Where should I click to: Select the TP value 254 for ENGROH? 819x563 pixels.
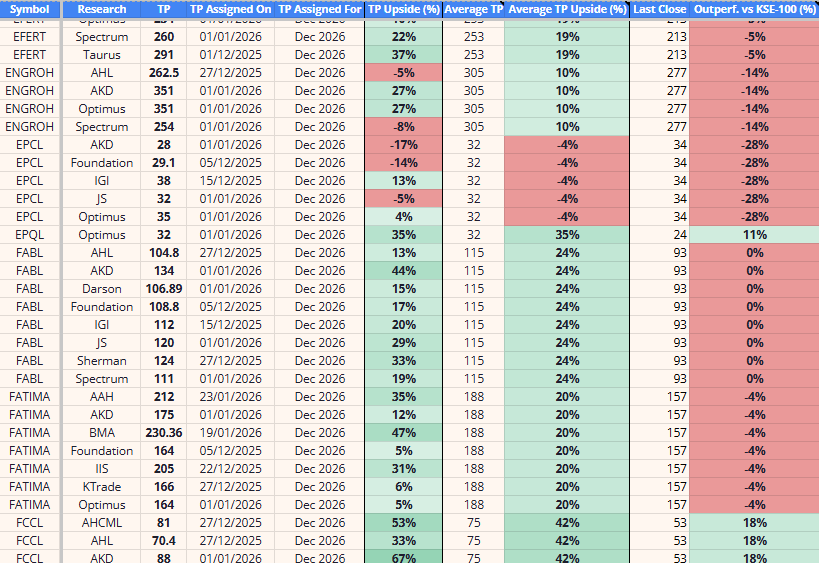point(164,127)
